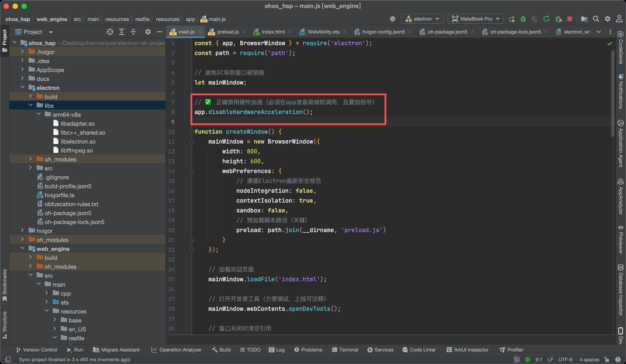626x364 pixels.
Task: Open Search Everywhere magnifier icon
Action: pos(596,19)
